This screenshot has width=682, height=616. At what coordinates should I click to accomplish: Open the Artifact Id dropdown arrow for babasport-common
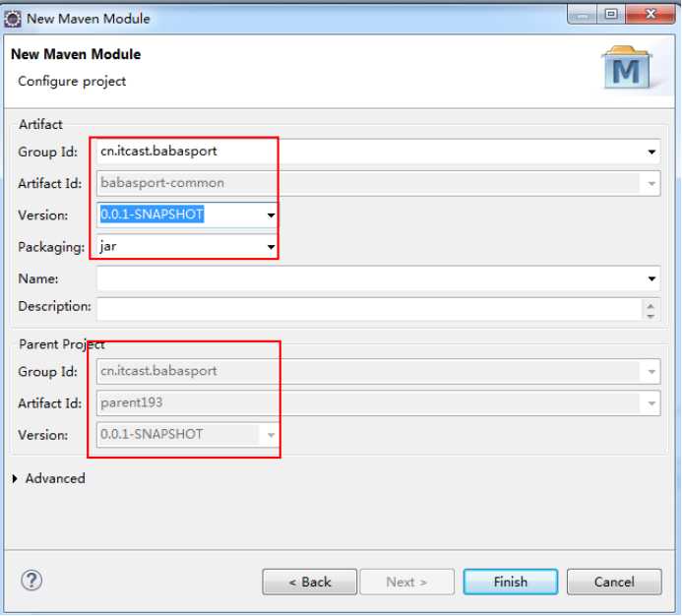tap(651, 184)
